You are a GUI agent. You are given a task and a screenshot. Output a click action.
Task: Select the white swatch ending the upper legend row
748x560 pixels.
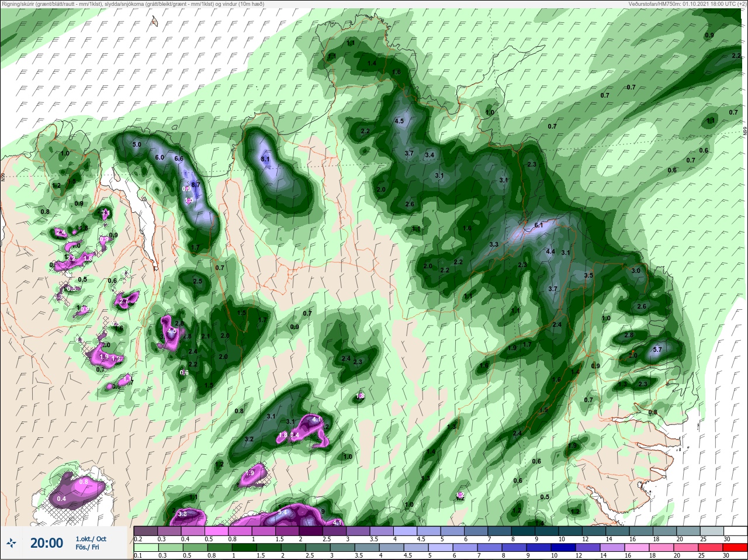pyautogui.click(x=735, y=531)
